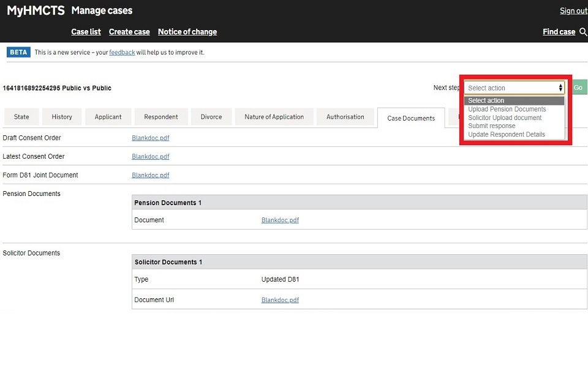Viewport: 588px width, 392px height.
Task: Choose Upload Pension Documents option
Action: pyautogui.click(x=507, y=109)
